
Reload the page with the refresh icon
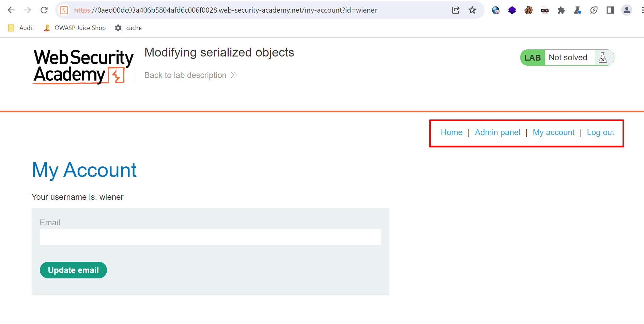click(x=44, y=10)
